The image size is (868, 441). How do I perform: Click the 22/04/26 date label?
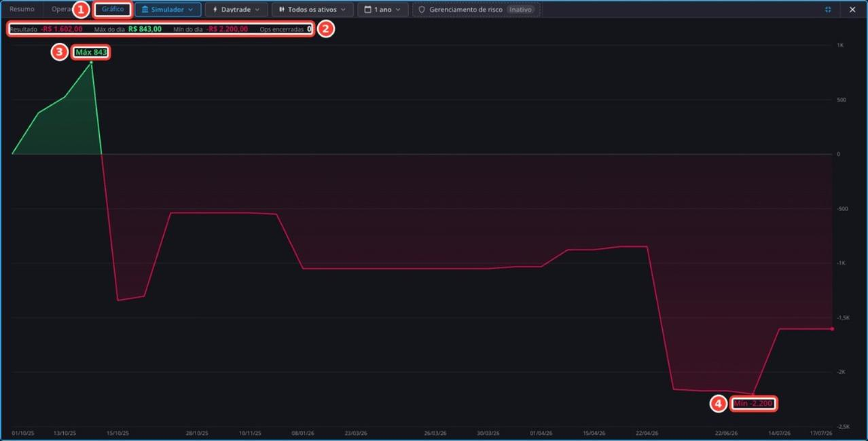tap(647, 433)
